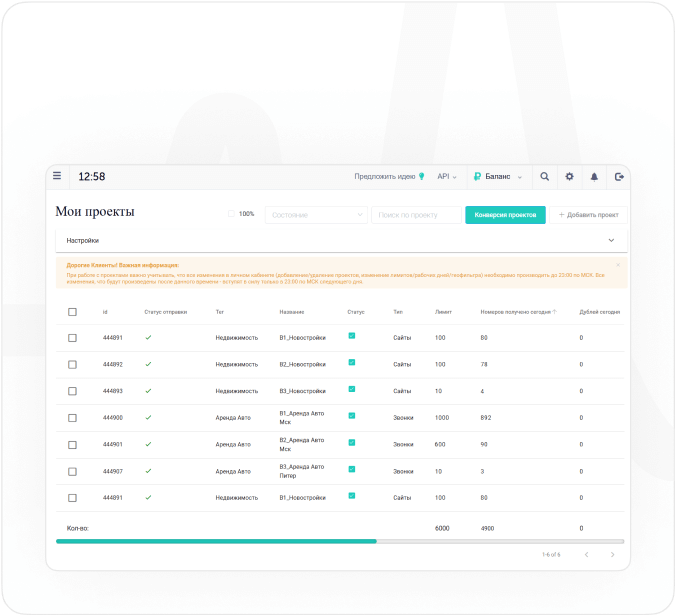Click the search magnifier icon in the header
Screen dimensions: 675x615
[545, 176]
